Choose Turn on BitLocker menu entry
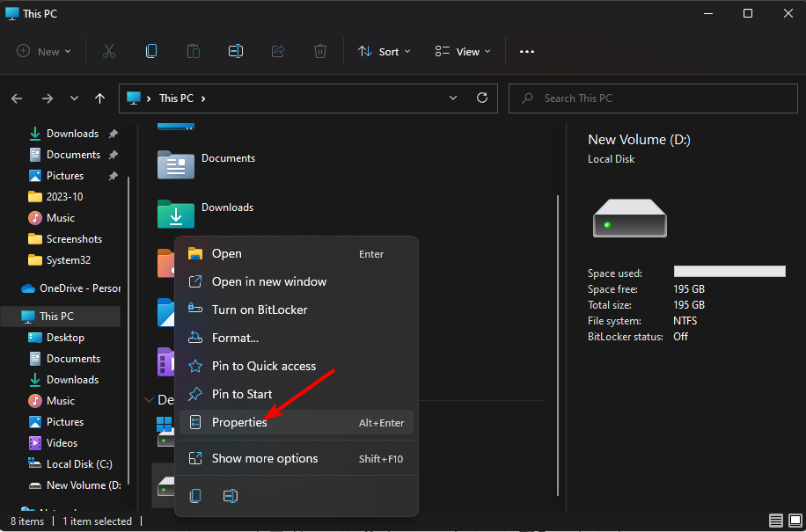Image resolution: width=806 pixels, height=532 pixels. tap(260, 310)
